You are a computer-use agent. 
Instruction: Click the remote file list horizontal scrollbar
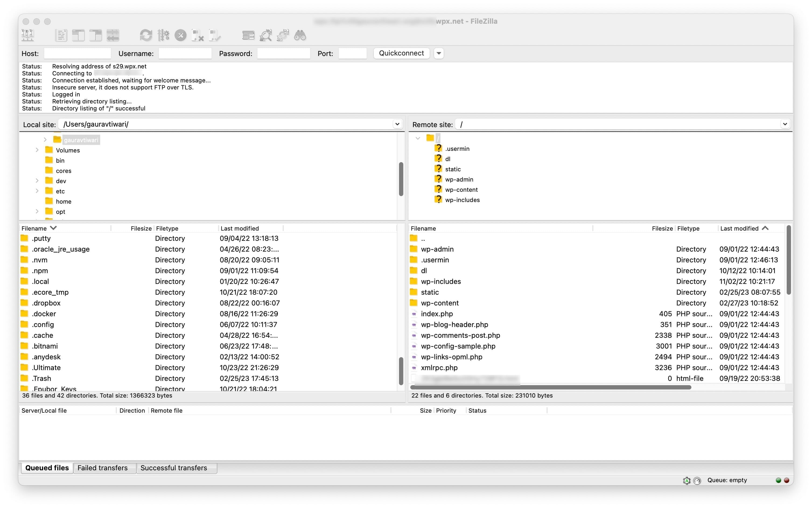click(551, 387)
